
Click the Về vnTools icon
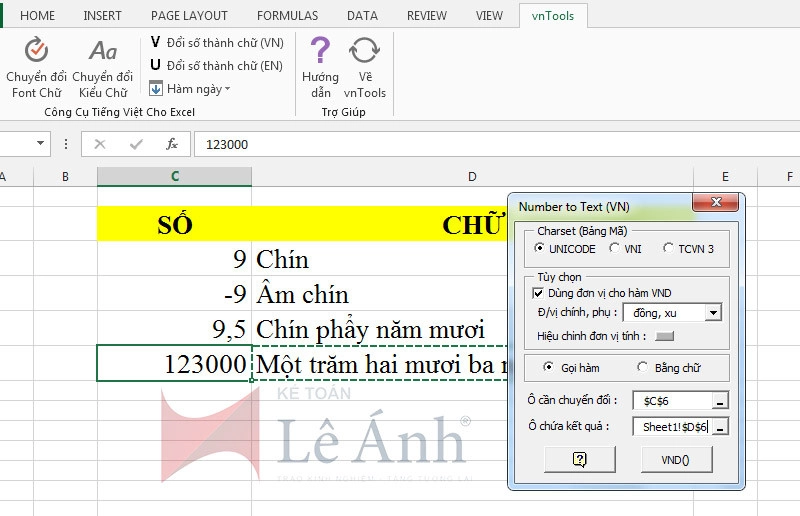(x=365, y=52)
